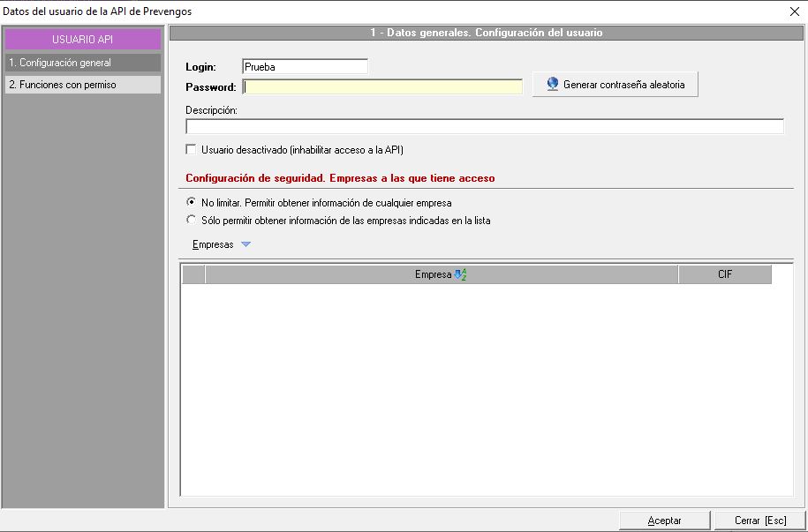Focus the yellow Password input field
The image size is (808, 532).
382,86
